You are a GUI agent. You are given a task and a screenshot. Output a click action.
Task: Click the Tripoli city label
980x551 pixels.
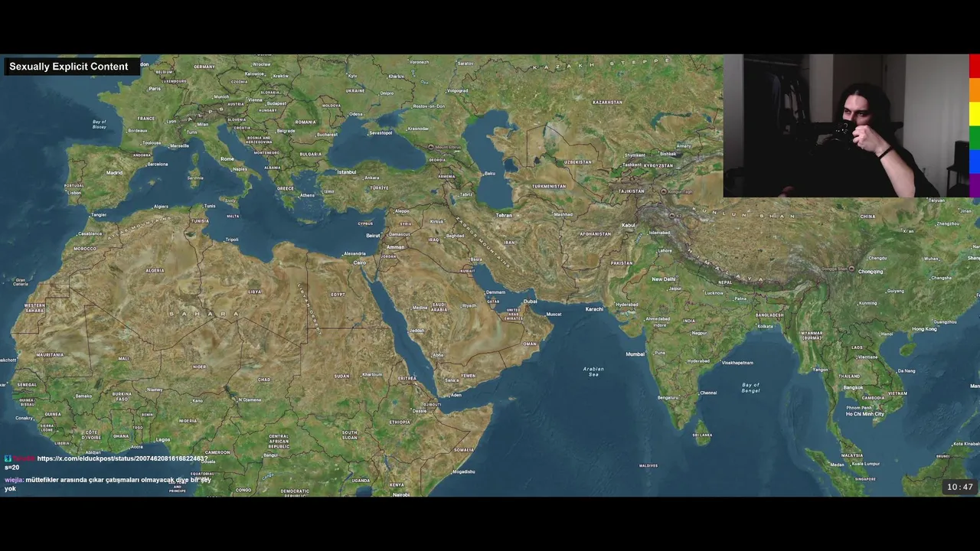pos(232,240)
